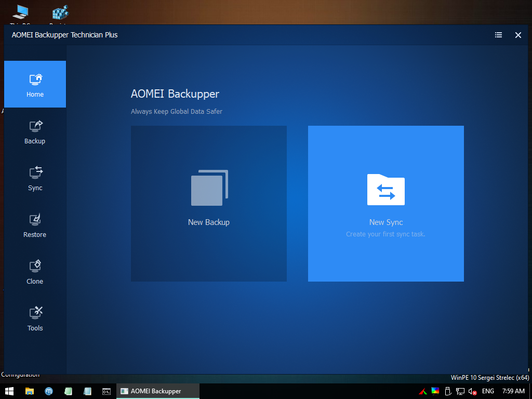Click the muted volume tray icon

(472, 391)
